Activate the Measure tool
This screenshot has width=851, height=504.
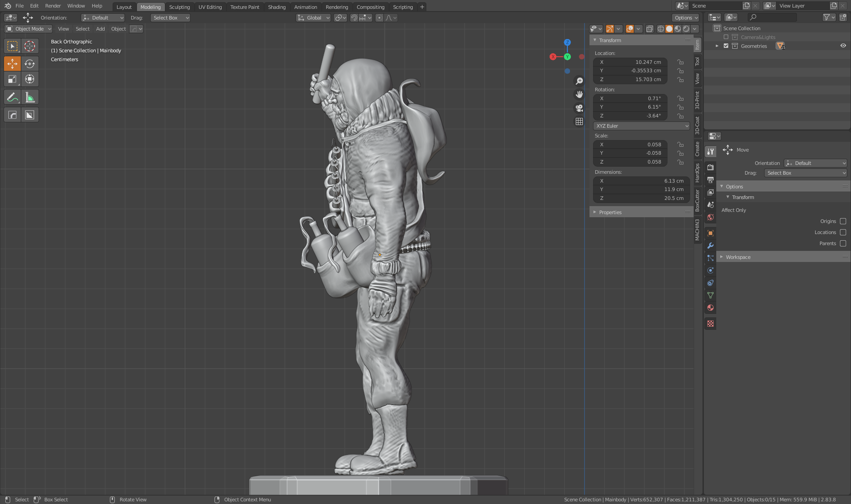[x=30, y=97]
